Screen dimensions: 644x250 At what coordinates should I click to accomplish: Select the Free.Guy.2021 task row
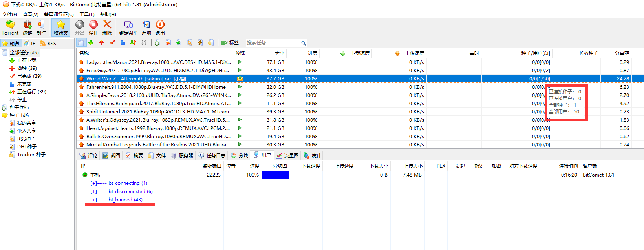(360, 71)
